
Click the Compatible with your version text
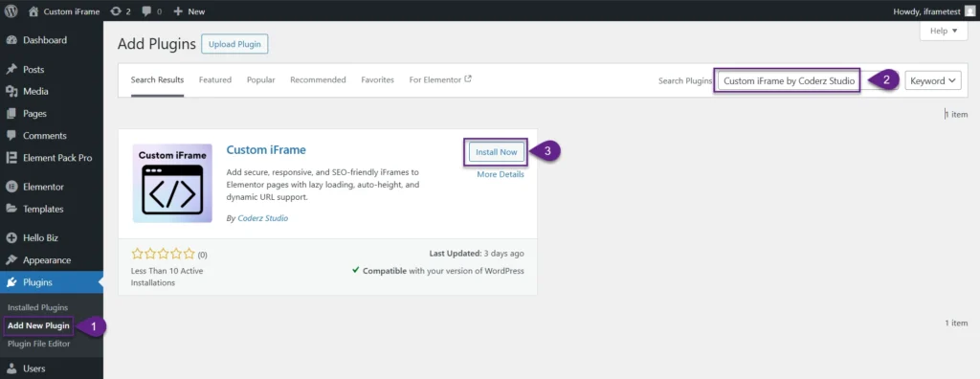click(x=438, y=271)
